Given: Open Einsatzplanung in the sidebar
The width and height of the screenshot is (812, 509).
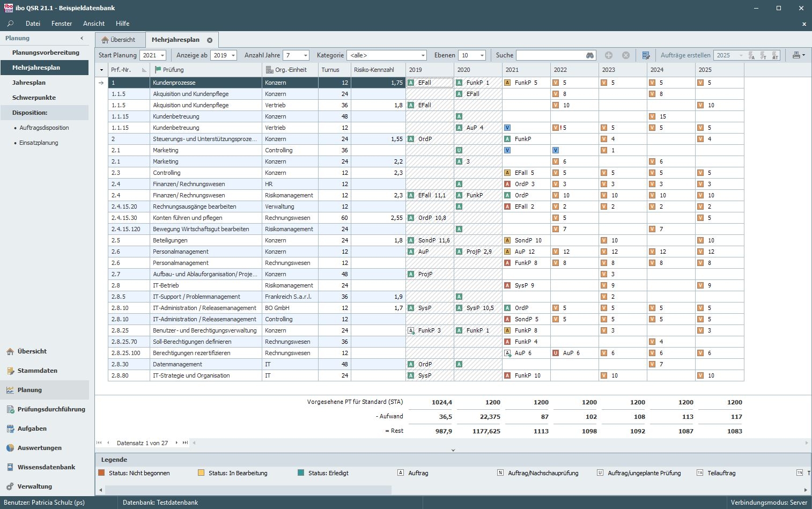Looking at the screenshot, I should coord(39,143).
